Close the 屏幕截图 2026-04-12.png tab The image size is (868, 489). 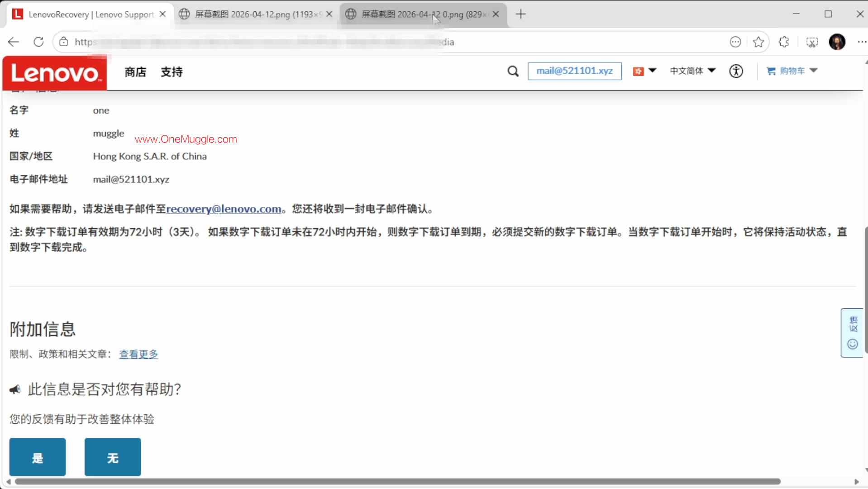point(329,14)
